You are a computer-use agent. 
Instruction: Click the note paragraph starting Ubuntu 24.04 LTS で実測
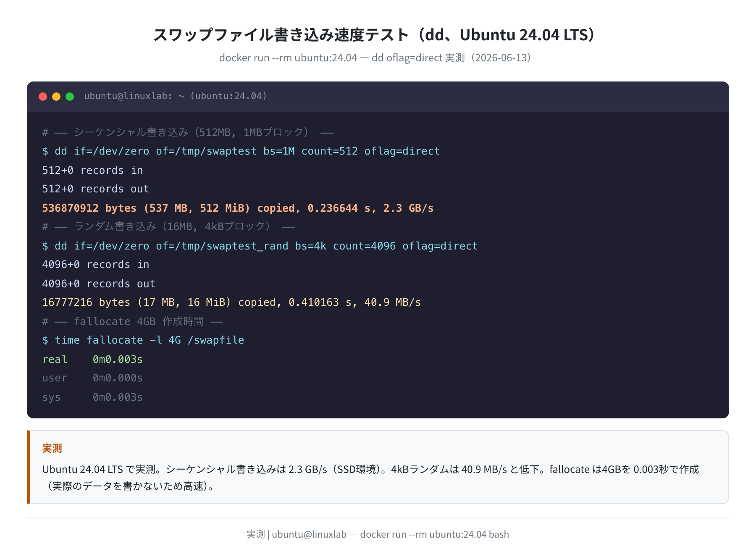(370, 478)
